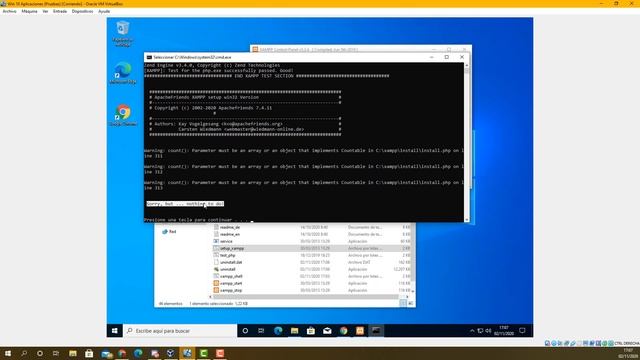Click Explorer horizontal scrollbar left arrow

[211, 297]
